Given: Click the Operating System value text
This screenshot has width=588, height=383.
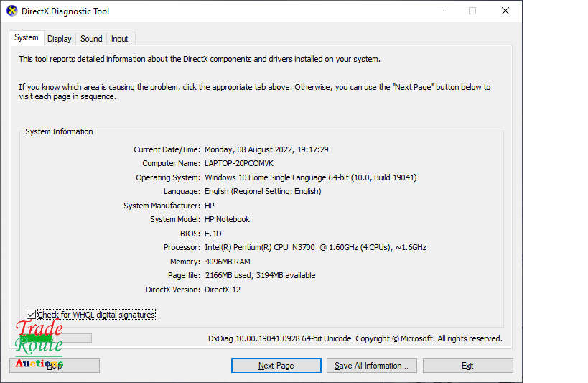Looking at the screenshot, I should point(310,177).
